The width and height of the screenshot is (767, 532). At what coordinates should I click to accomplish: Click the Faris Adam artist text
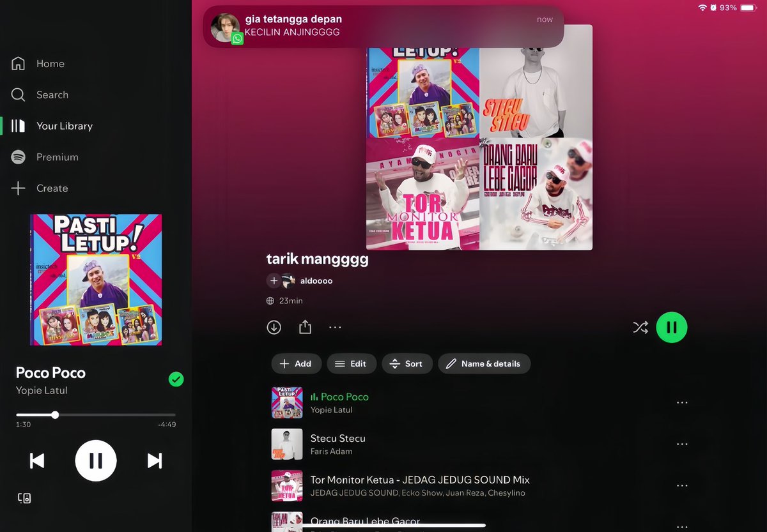click(x=331, y=452)
